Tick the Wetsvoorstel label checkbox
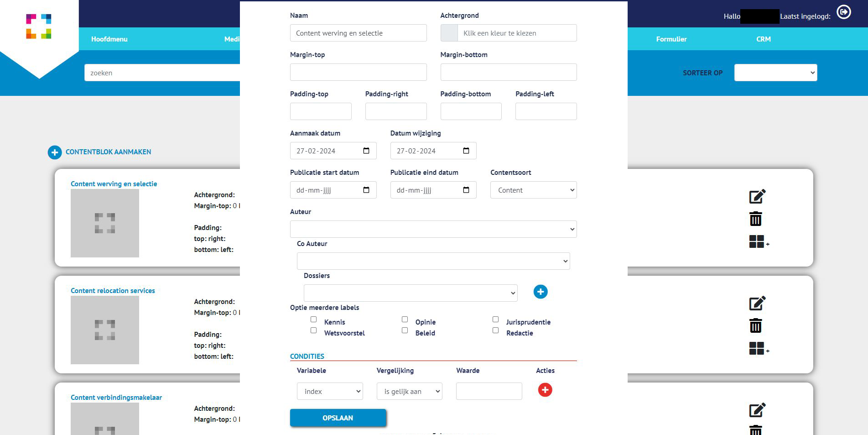Screen dimensions: 868x435 pyautogui.click(x=314, y=330)
